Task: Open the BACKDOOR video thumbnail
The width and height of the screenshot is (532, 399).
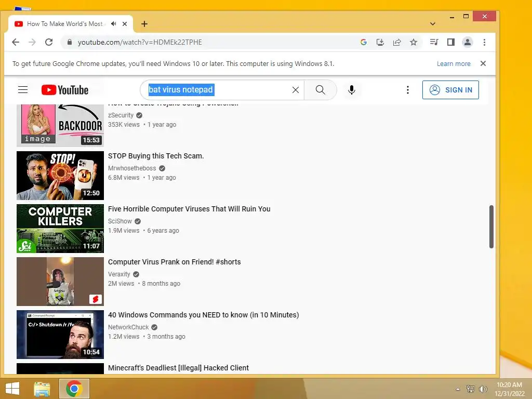Action: [x=60, y=125]
